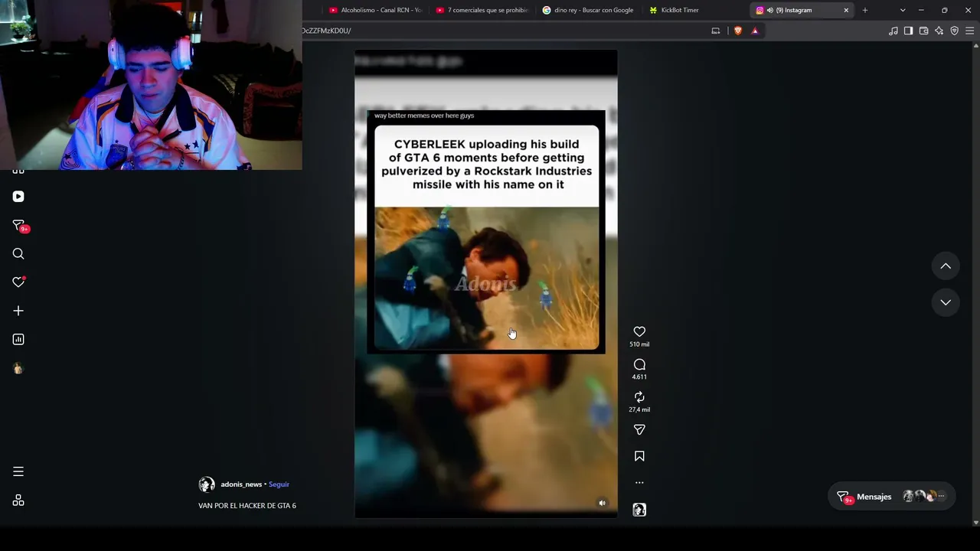Open the tab search dropdown arrow
This screenshot has width=980, height=551.
coord(903,10)
